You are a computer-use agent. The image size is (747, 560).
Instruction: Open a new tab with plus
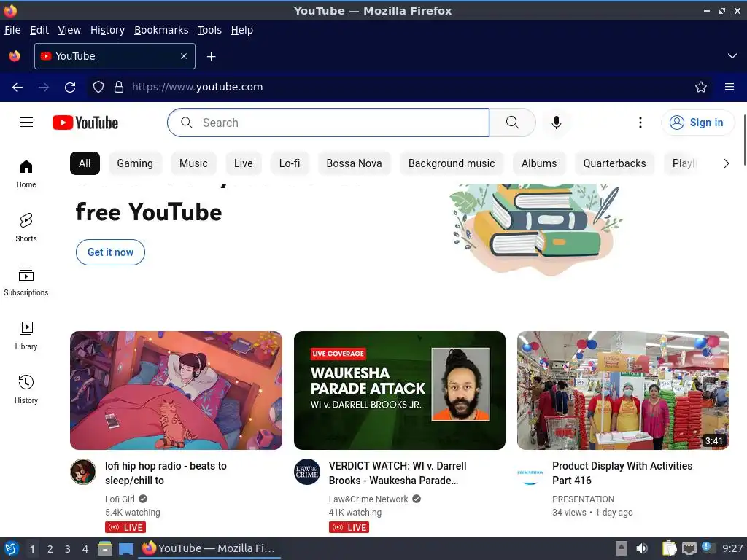click(x=211, y=57)
